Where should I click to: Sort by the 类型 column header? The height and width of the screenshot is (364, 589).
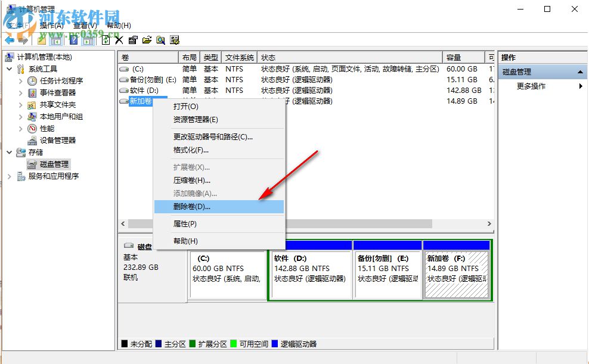pos(210,57)
